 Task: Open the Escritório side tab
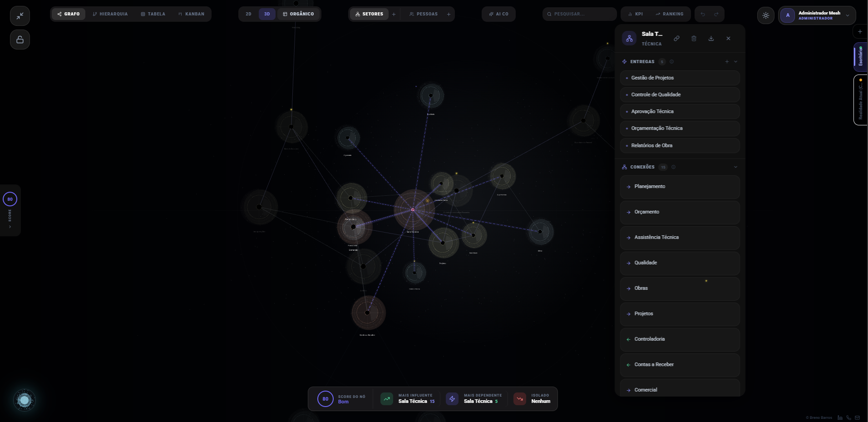point(860,56)
